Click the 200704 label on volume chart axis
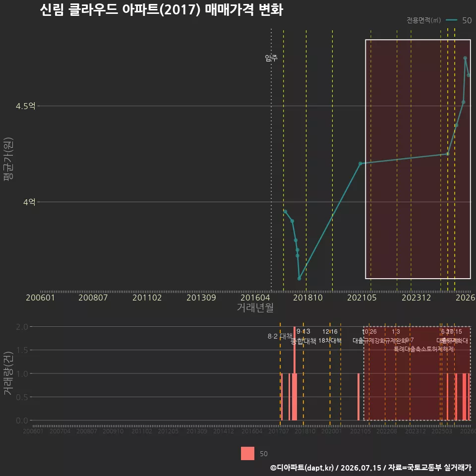Screen dimensions: 476x476 (60, 431)
